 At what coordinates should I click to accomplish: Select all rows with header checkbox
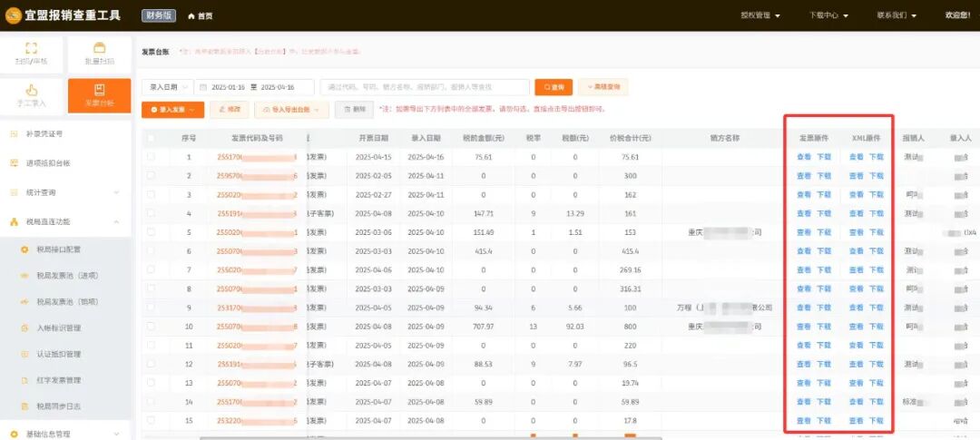pos(151,138)
